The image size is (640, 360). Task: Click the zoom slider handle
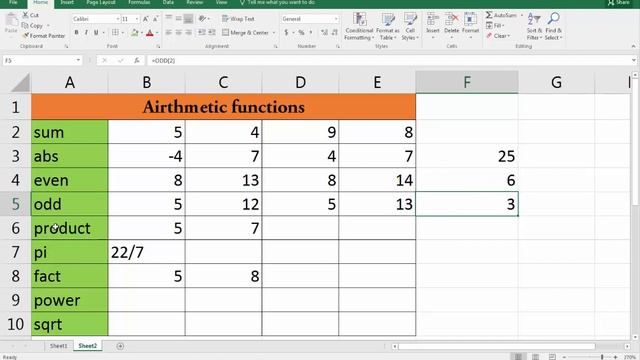click(602, 357)
